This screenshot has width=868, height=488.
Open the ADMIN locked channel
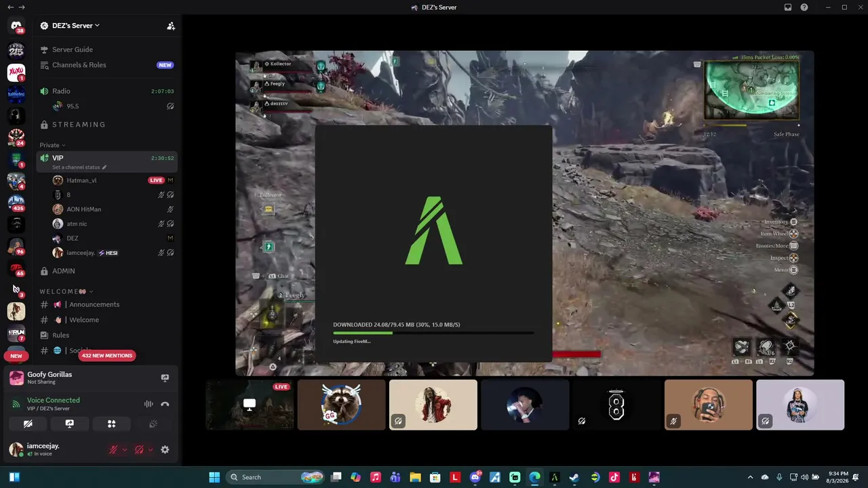107,271
